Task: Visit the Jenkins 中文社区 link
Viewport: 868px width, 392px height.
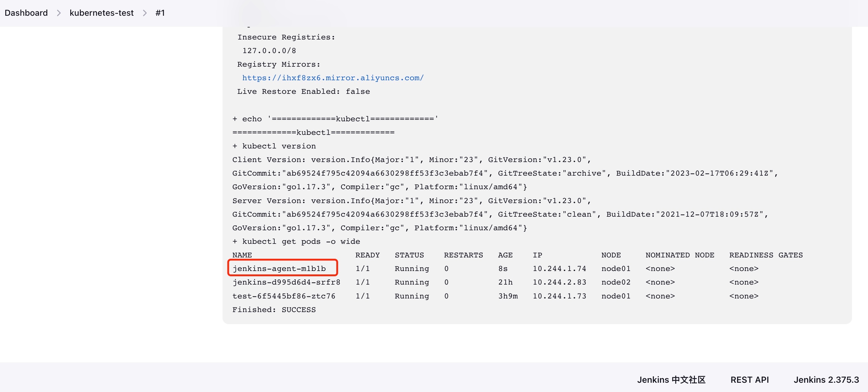Action: (x=671, y=380)
